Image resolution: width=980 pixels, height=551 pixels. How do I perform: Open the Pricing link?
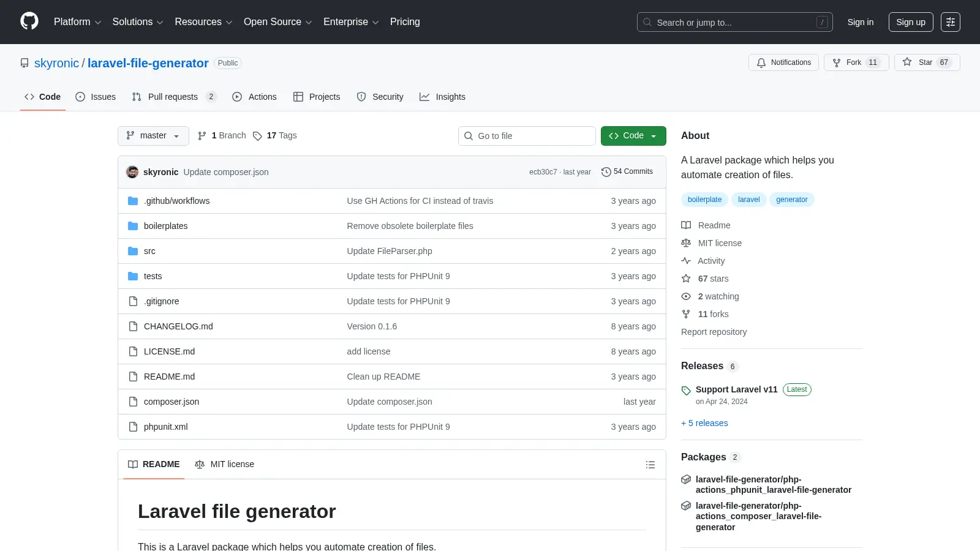(x=405, y=22)
